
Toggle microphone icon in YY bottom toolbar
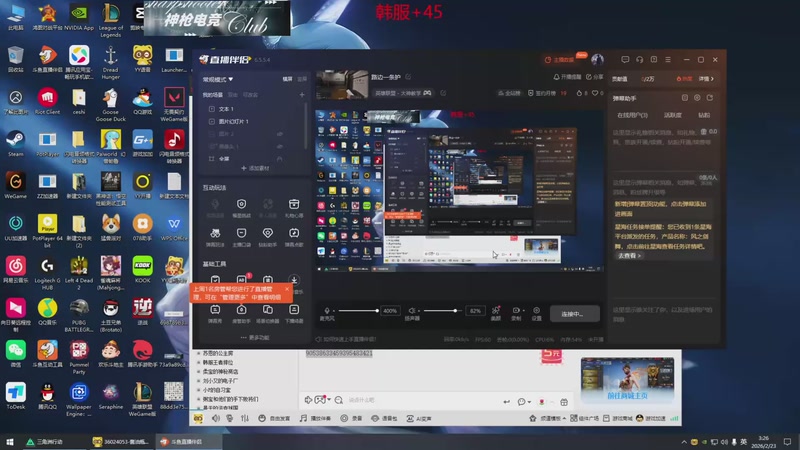click(230, 418)
